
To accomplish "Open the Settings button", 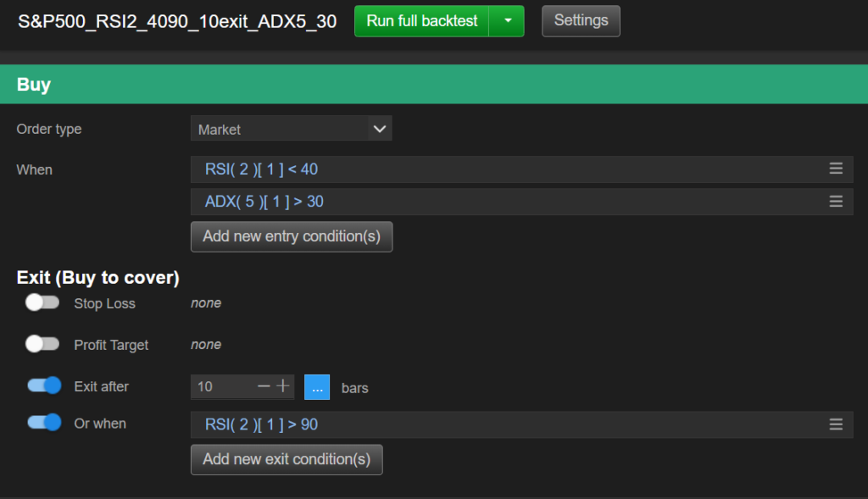I will [x=581, y=21].
